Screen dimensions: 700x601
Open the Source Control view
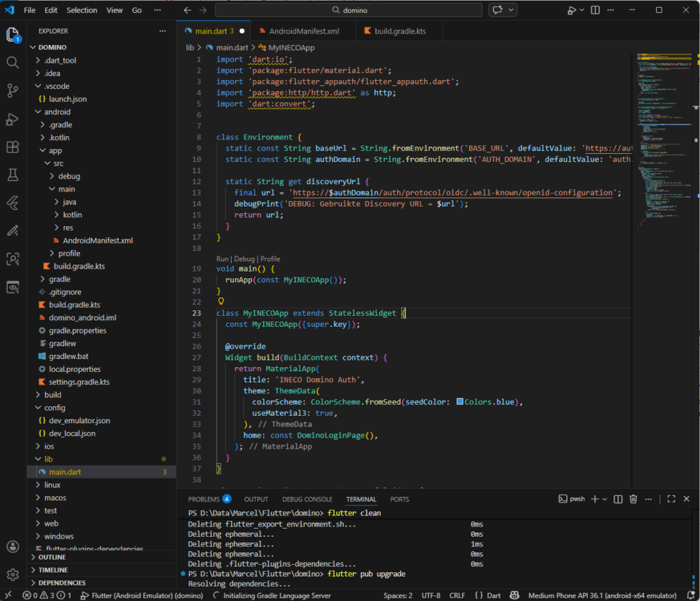pos(12,90)
